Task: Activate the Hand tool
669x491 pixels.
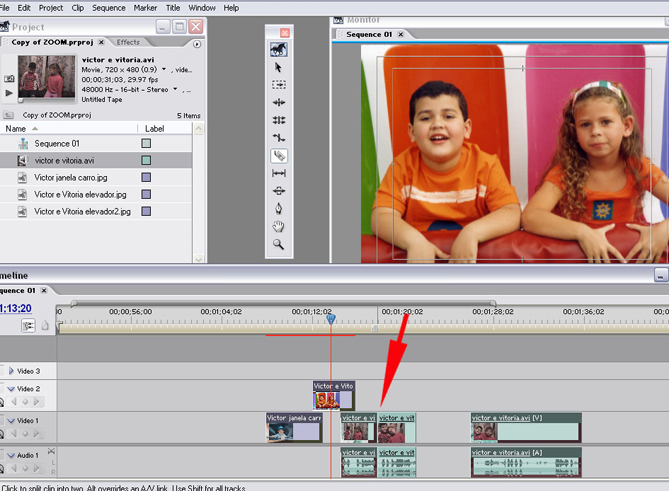Action: click(279, 226)
